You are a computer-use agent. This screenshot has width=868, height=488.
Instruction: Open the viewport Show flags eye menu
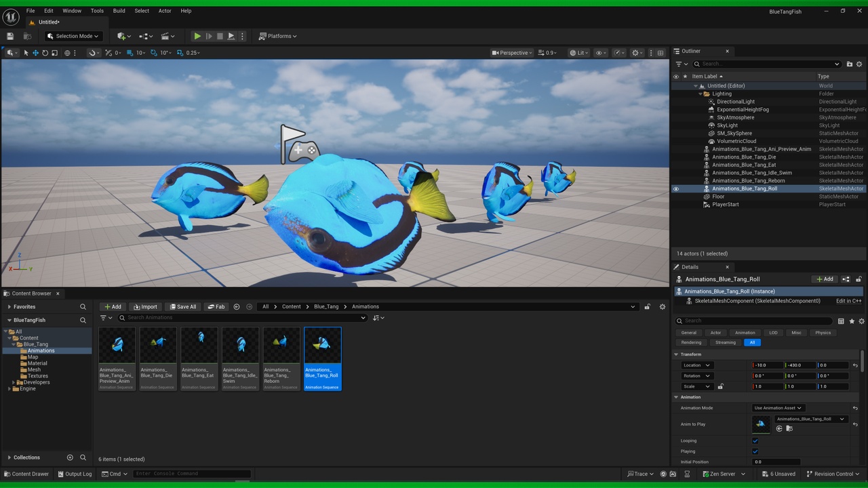coord(601,53)
